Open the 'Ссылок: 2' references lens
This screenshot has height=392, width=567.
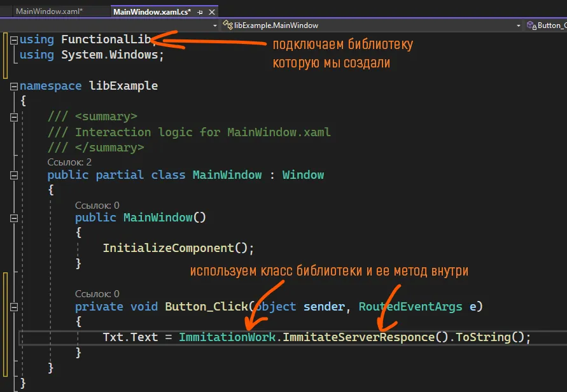69,162
